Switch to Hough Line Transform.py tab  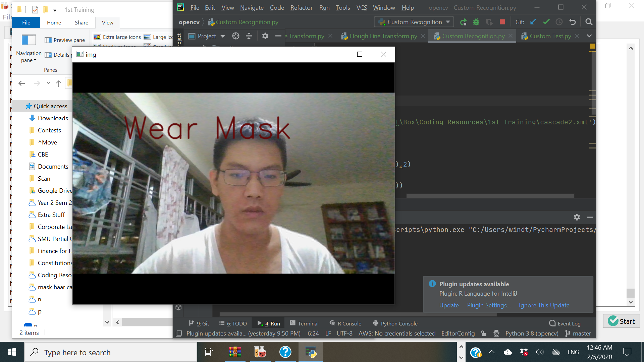(383, 36)
